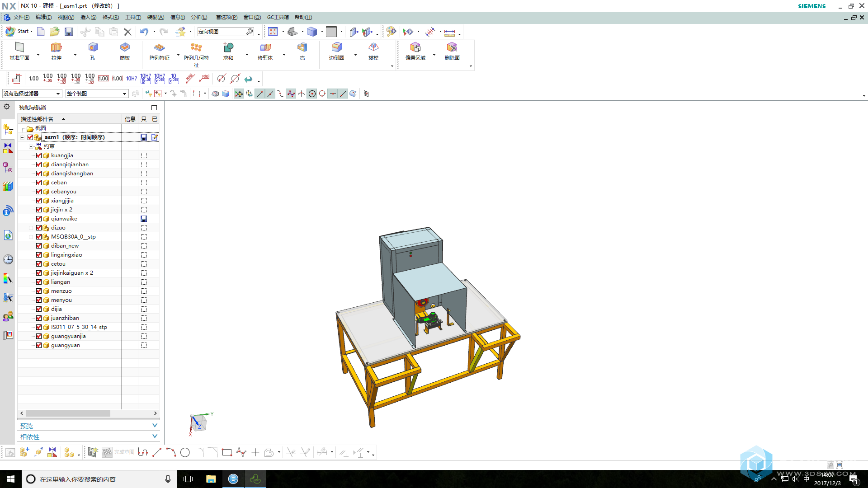Viewport: 868px width, 488px height.
Task: Click the 完成草图 finish sketch button
Action: 118,452
